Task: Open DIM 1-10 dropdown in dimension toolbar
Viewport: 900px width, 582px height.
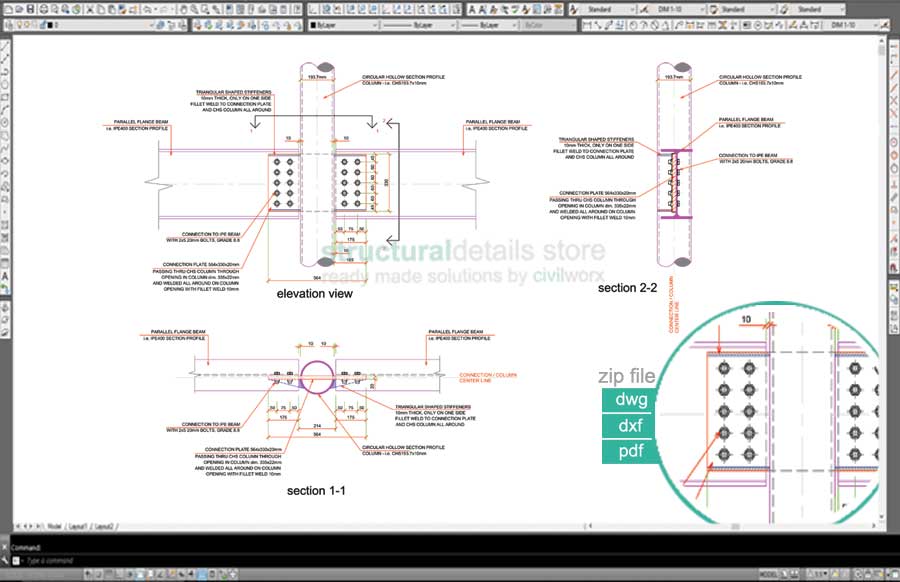Action: coord(852,25)
